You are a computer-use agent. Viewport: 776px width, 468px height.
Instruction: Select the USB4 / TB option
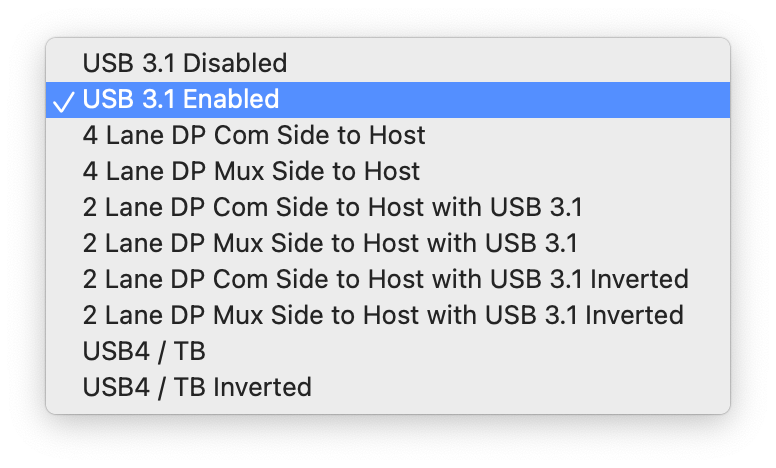point(144,351)
